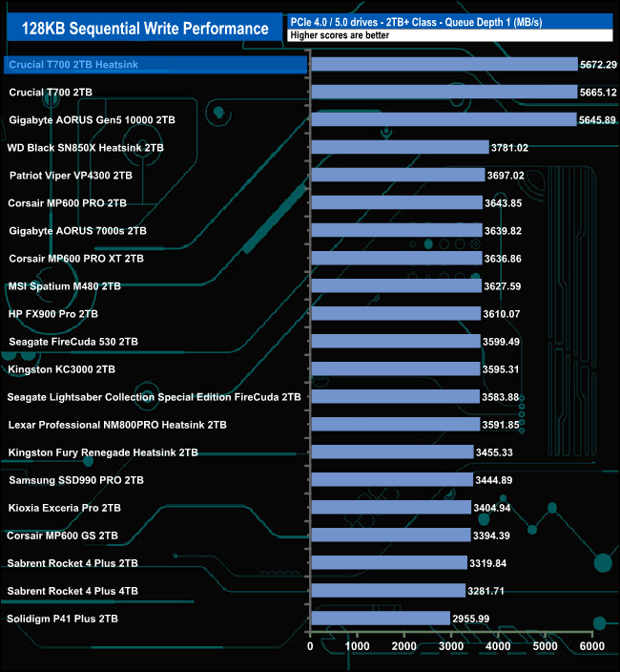Screen dimensions: 620x672
Task: Select 'Kingston Fury Renegade Heatsink 2TB' label
Action: coord(103,452)
